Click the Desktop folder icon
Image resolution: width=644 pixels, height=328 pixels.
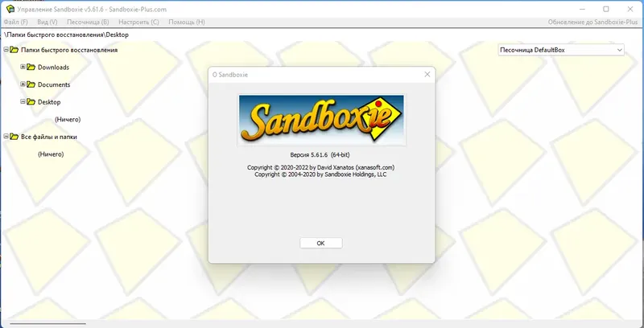point(31,102)
